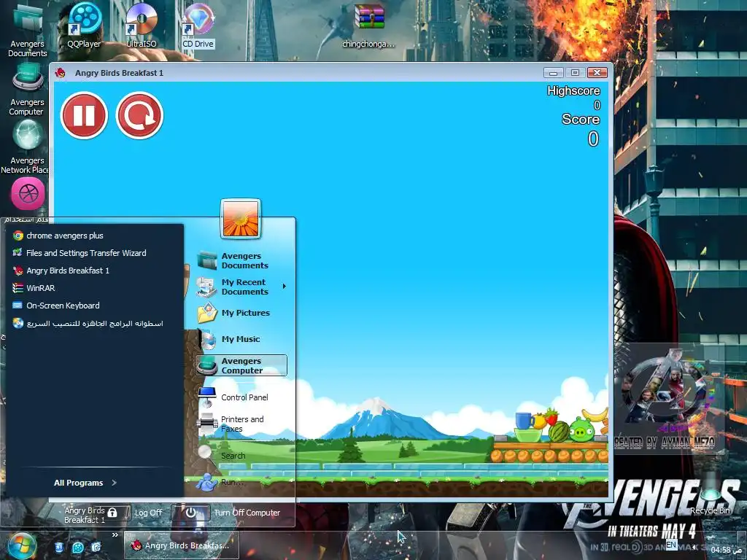Select Angry Birds Breakfast taskbar button
This screenshot has height=560, width=747.
(x=182, y=545)
